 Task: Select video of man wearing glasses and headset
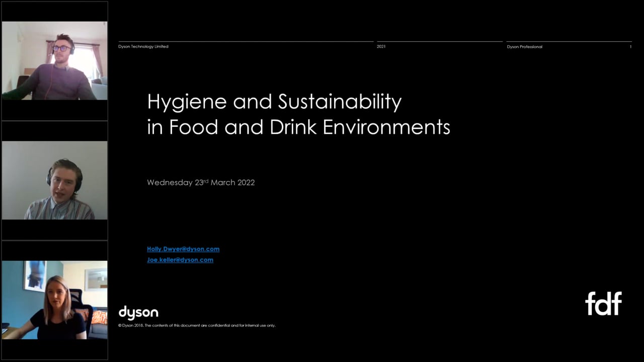click(x=54, y=60)
